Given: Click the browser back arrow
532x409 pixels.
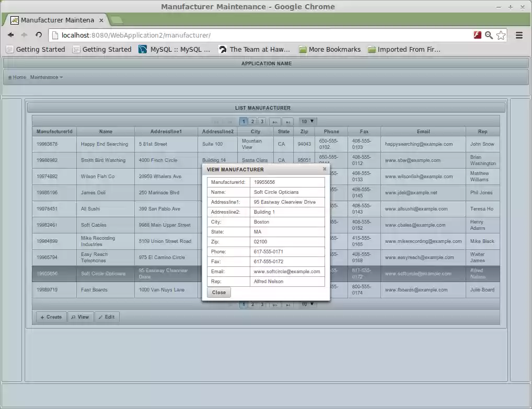Looking at the screenshot, I should click(x=10, y=35).
